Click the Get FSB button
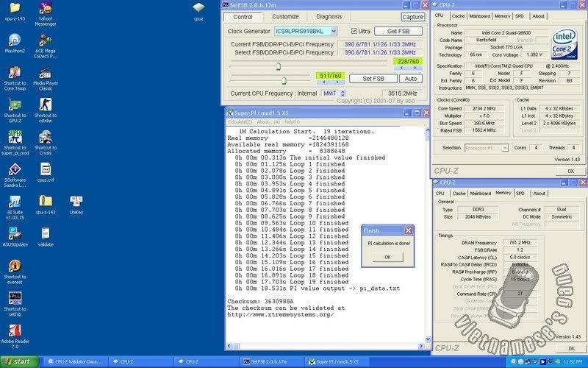This screenshot has height=368, width=588. click(x=398, y=31)
